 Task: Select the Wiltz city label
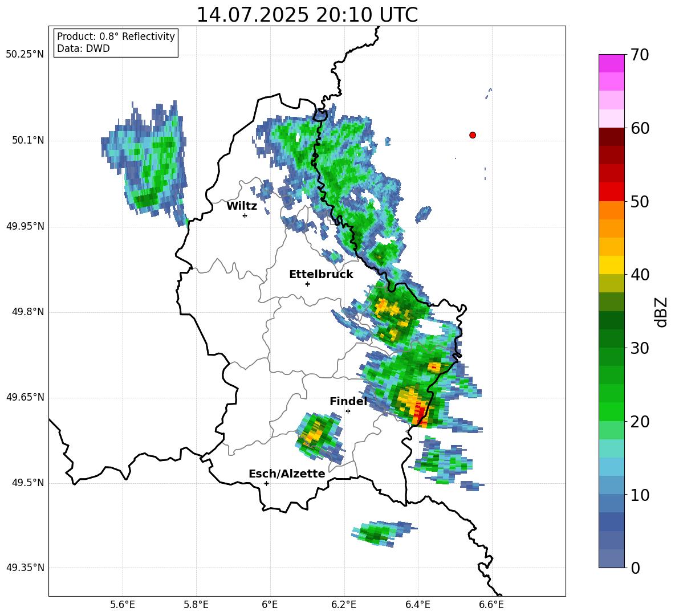(x=242, y=206)
